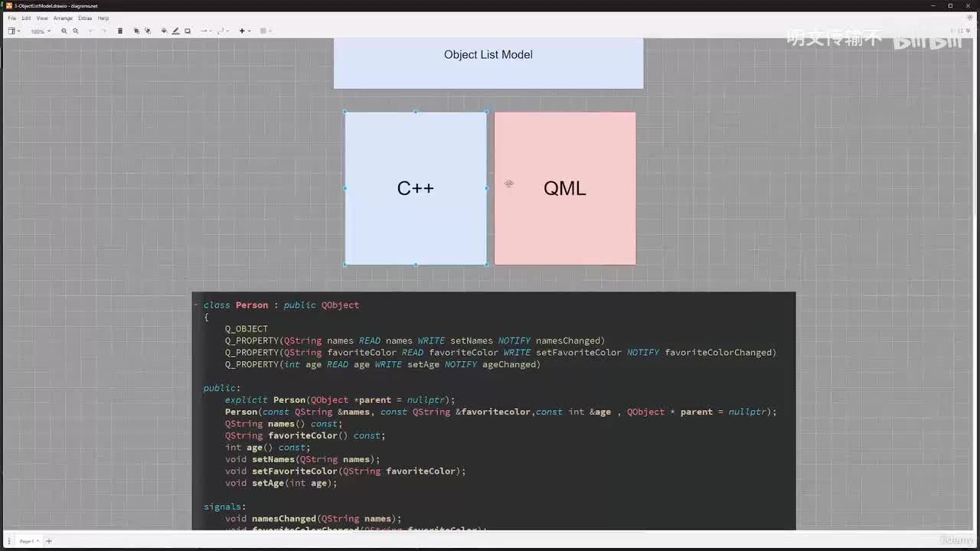Screen dimensions: 980x551
Task: Open the File menu
Action: (x=11, y=18)
